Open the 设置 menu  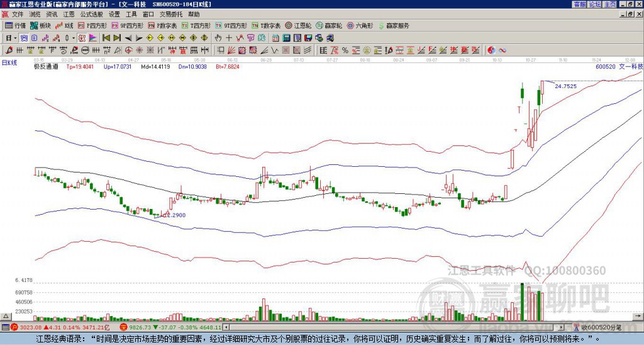tap(114, 14)
